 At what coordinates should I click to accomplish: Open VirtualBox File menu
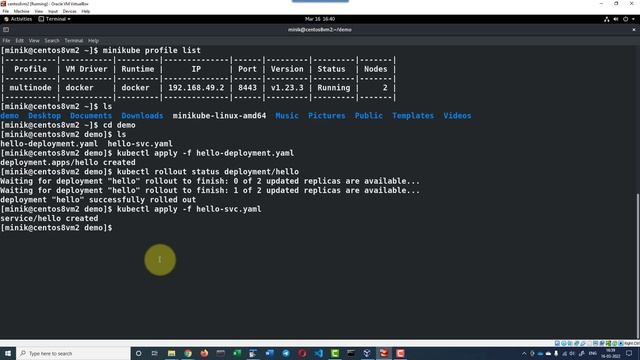6,11
